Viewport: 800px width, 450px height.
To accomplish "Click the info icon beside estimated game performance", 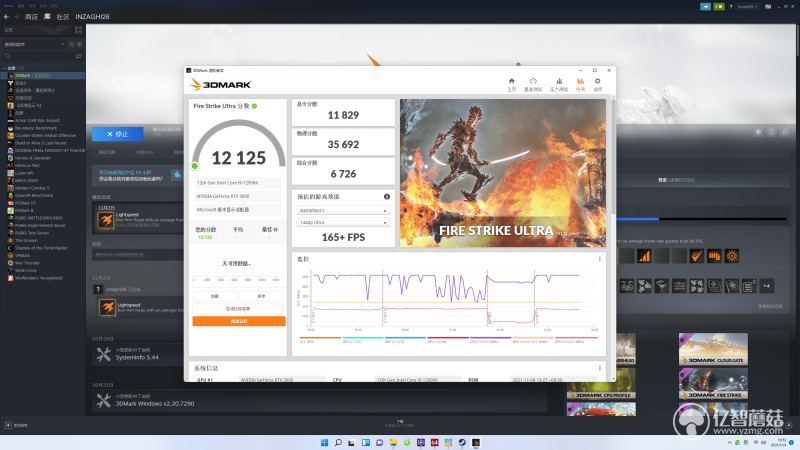I will pyautogui.click(x=387, y=196).
